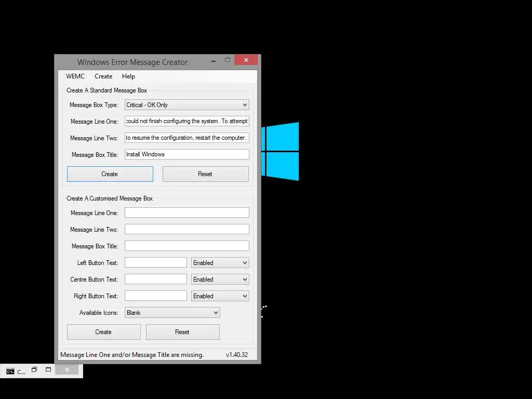Screen dimensions: 532x399
Task: Click the Message Box Type label
Action: (x=94, y=105)
